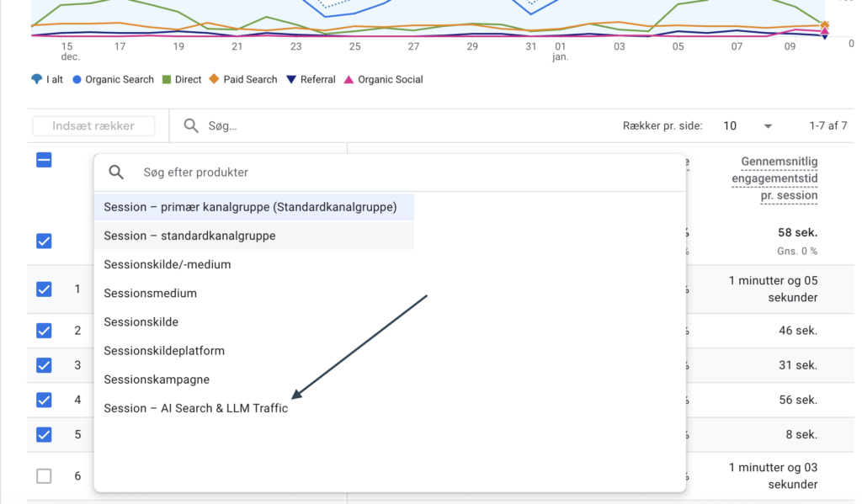Uncheck the row 1 checkbox

pyautogui.click(x=44, y=289)
